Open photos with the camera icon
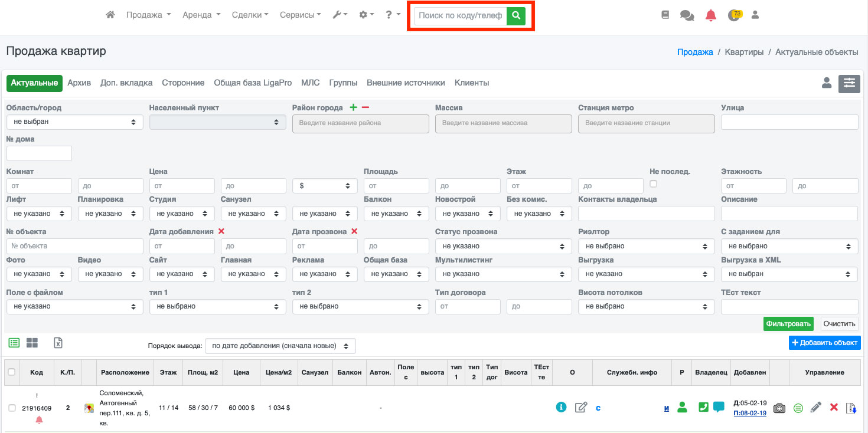 pyautogui.click(x=779, y=408)
